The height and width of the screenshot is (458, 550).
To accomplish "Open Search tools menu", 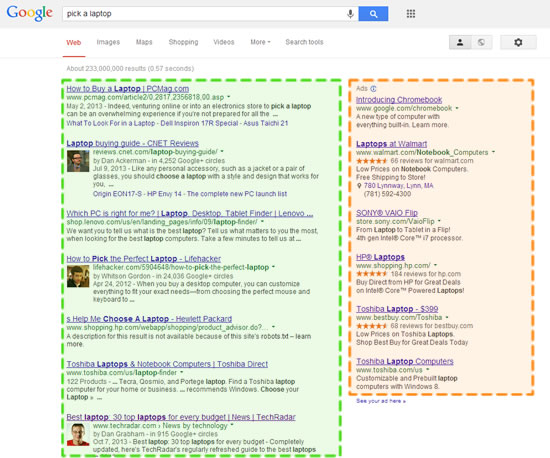I will (x=304, y=42).
